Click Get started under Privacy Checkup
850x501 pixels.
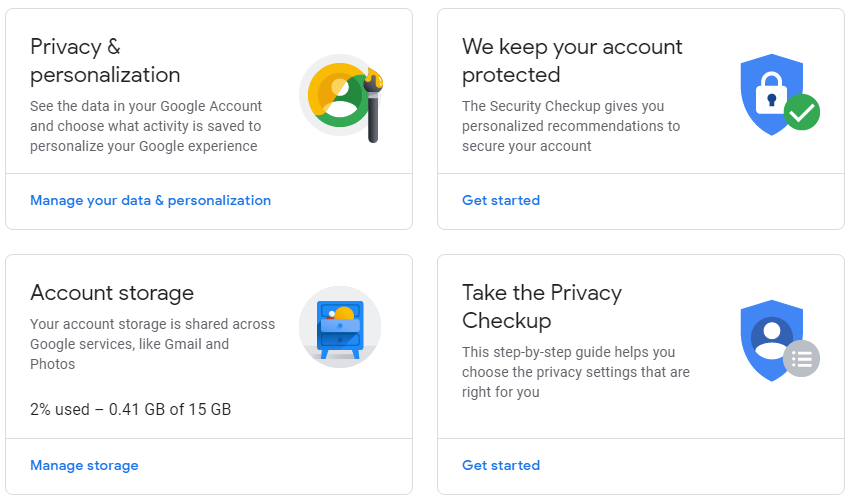click(501, 465)
